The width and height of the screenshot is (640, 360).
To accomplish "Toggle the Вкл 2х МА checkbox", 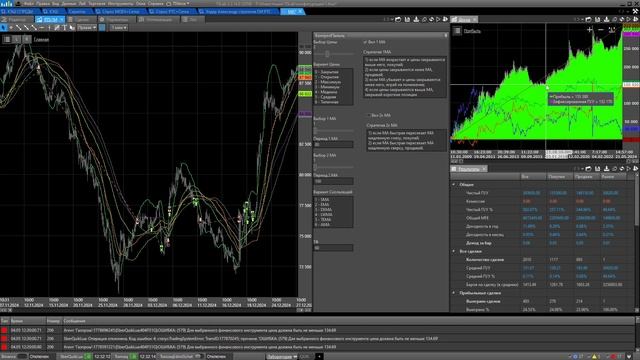I will (x=369, y=116).
